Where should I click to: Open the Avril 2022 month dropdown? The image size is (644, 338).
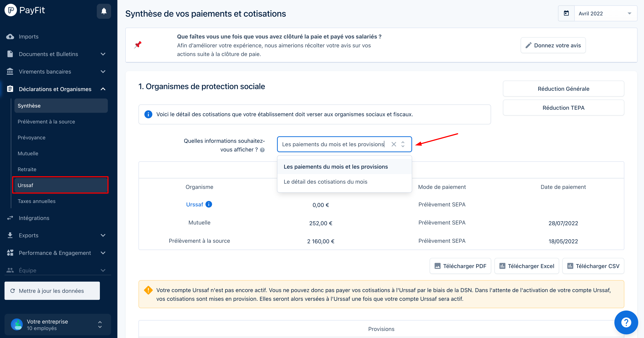click(630, 14)
